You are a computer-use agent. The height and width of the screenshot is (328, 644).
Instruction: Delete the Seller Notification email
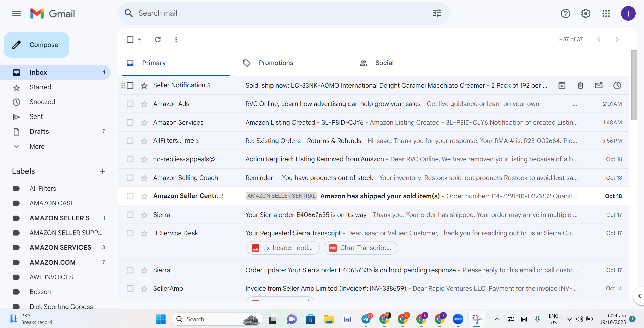tap(580, 85)
